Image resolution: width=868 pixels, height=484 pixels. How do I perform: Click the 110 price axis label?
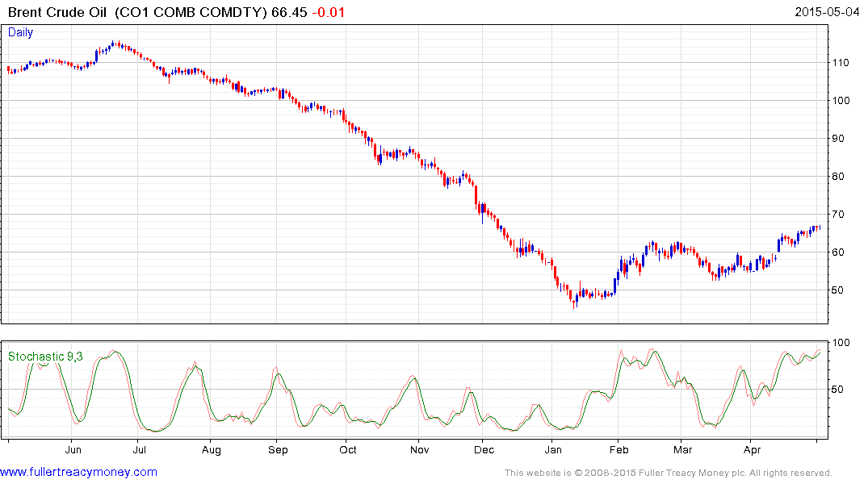coord(841,62)
